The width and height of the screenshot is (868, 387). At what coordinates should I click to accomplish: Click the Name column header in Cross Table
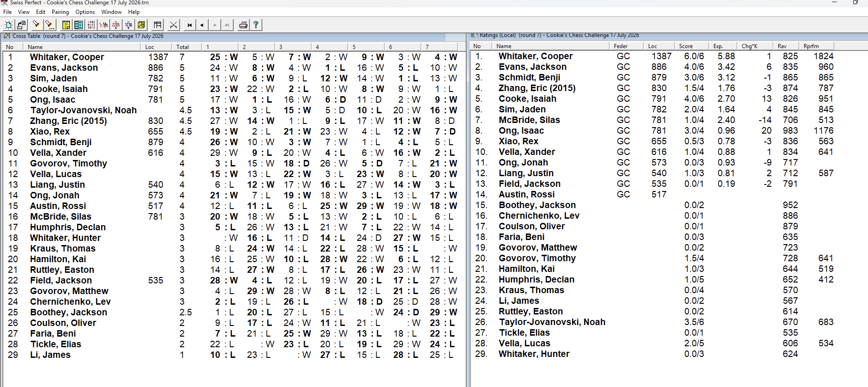click(82, 47)
